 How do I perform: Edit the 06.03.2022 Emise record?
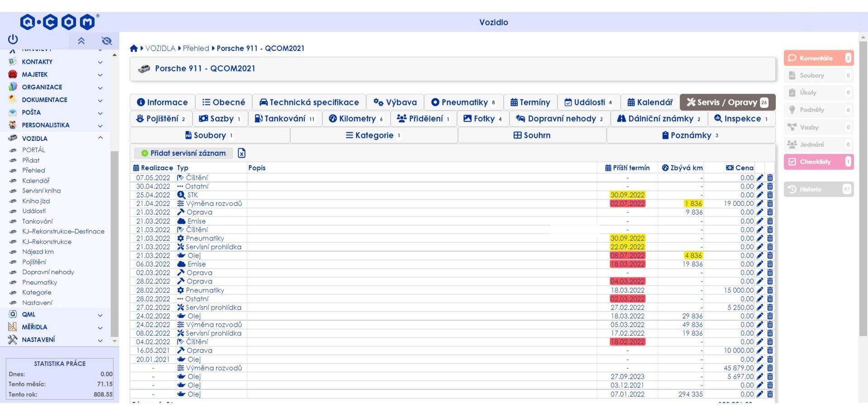[x=760, y=264]
